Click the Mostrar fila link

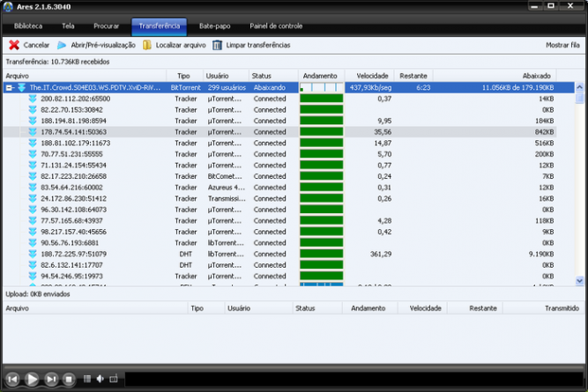pos(562,44)
